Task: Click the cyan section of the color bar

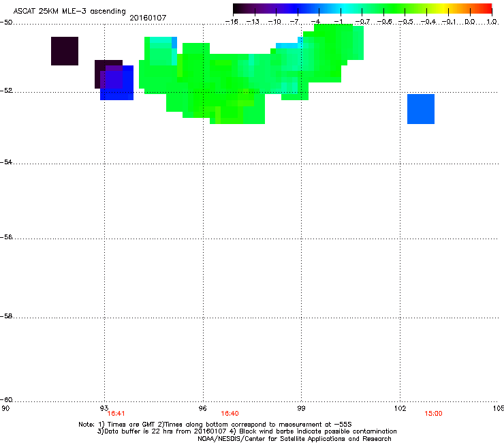Action: pos(345,8)
